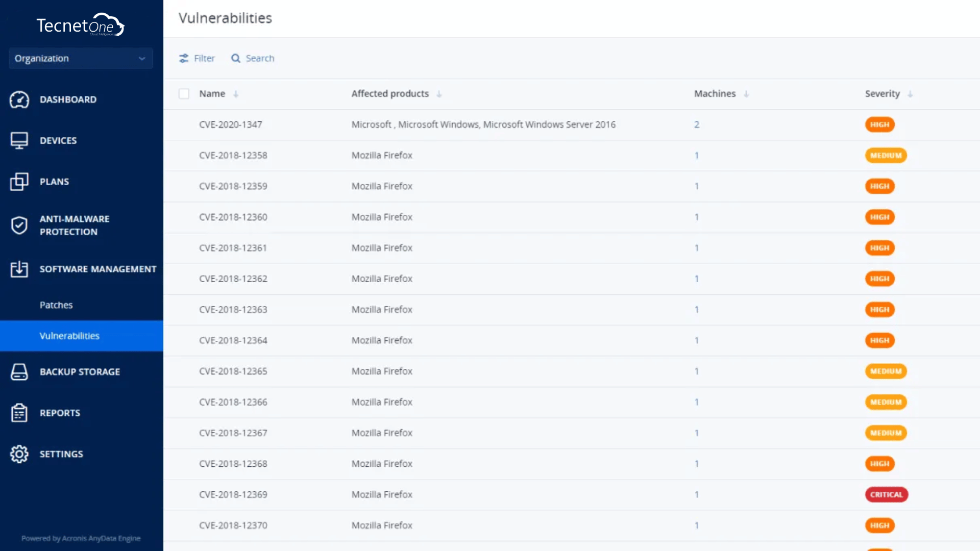The height and width of the screenshot is (551, 980).
Task: Click the Dashboard gauge icon
Action: coord(19,99)
